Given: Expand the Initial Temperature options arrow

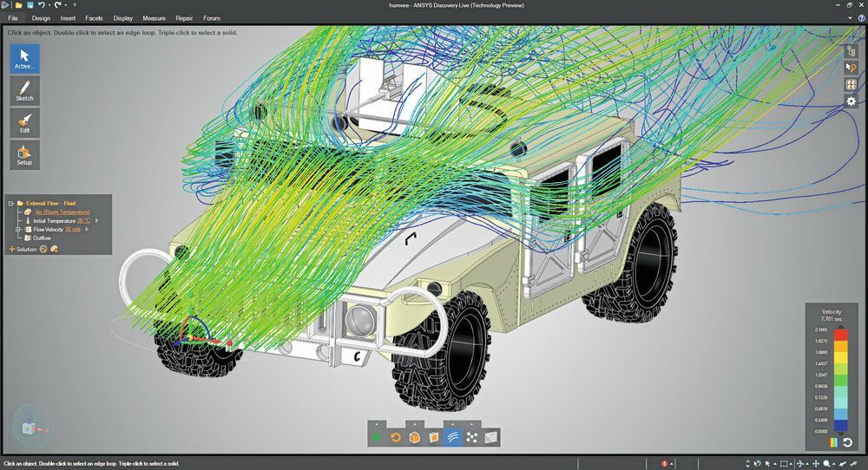Looking at the screenshot, I should [x=97, y=220].
